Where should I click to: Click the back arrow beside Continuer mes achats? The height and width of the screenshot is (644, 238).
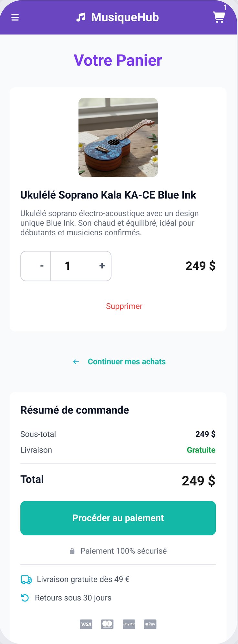[x=76, y=362]
